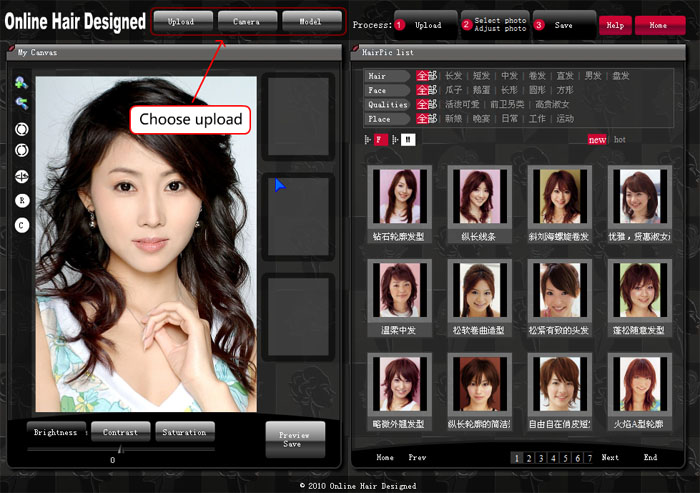
Task: Click the zoom-out magnifier with minus sign
Action: [x=21, y=103]
